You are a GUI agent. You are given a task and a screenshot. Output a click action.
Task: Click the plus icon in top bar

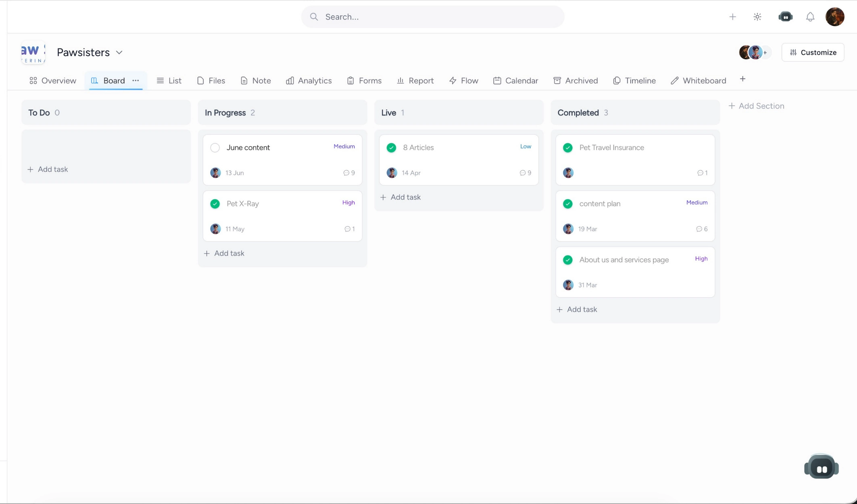coord(732,17)
